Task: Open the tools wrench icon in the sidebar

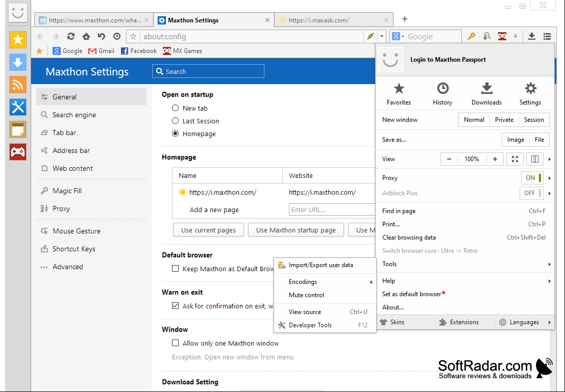Action: pos(18,107)
